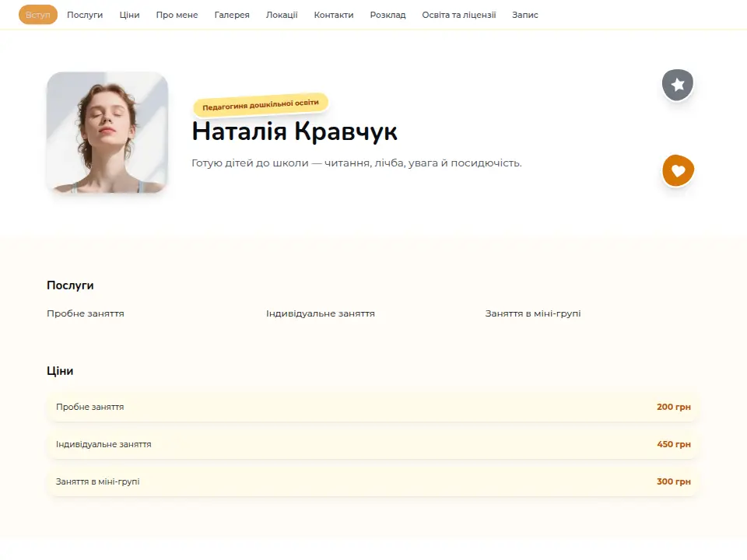
Task: Open the Про мене section link
Action: (x=177, y=15)
